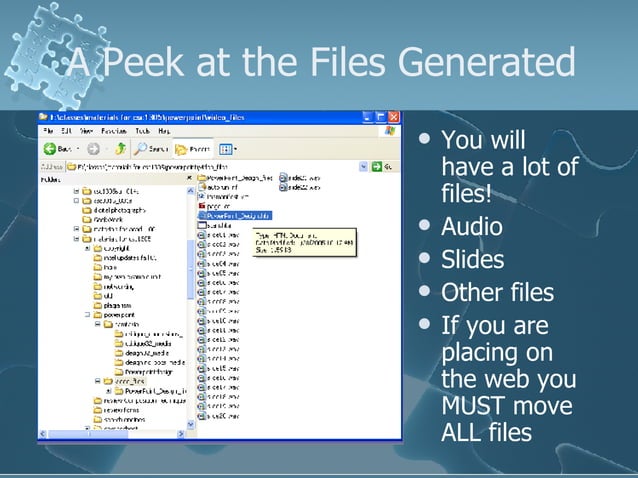The height and width of the screenshot is (478, 638).
Task: Select the copyright folder in tree
Action: [x=111, y=248]
